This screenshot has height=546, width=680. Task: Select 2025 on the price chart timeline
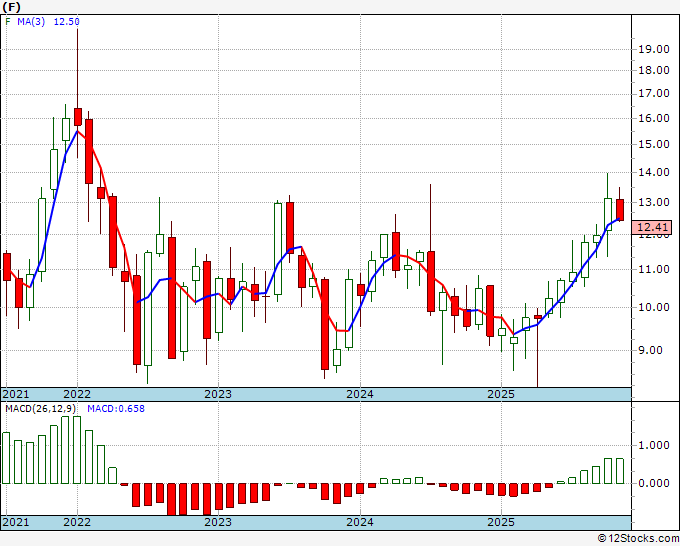pyautogui.click(x=501, y=394)
